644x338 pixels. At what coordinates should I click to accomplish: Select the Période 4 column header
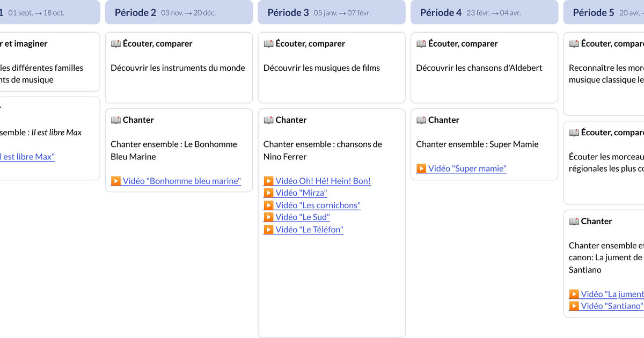pyautogui.click(x=484, y=12)
